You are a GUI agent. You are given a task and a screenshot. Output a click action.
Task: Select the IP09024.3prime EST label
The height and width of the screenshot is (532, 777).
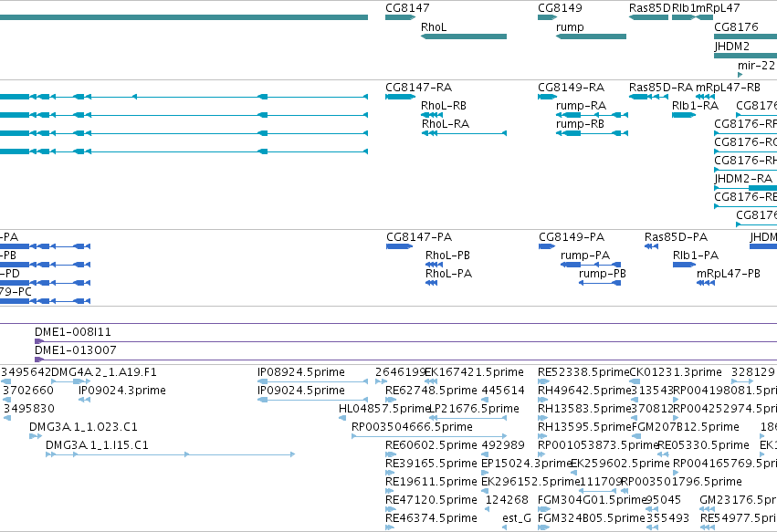click(122, 391)
